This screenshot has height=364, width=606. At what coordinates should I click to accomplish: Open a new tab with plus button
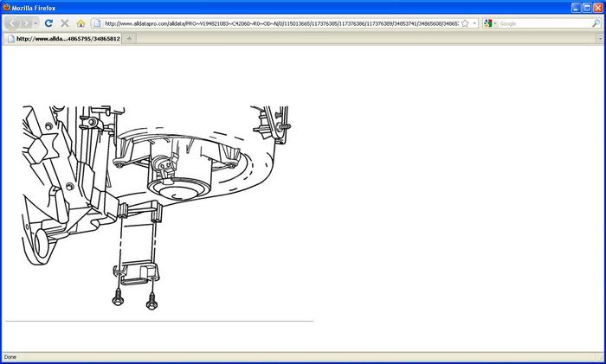[129, 39]
